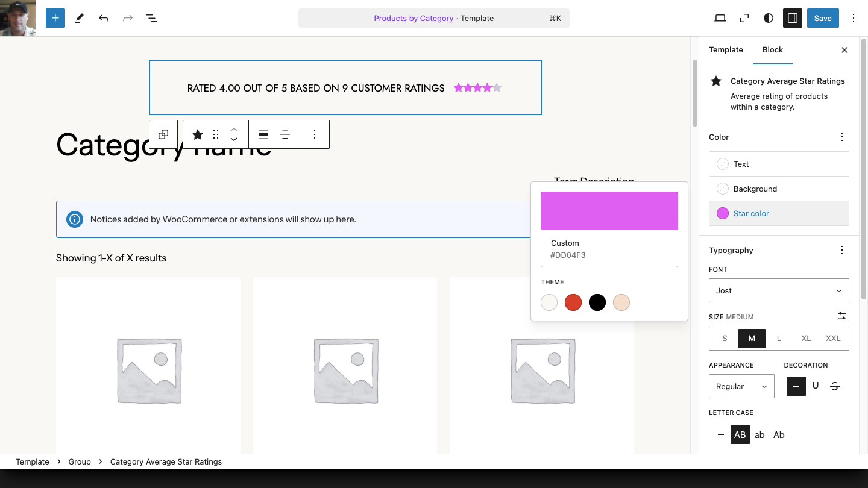
Task: Click the custom color hex preview
Action: click(609, 211)
